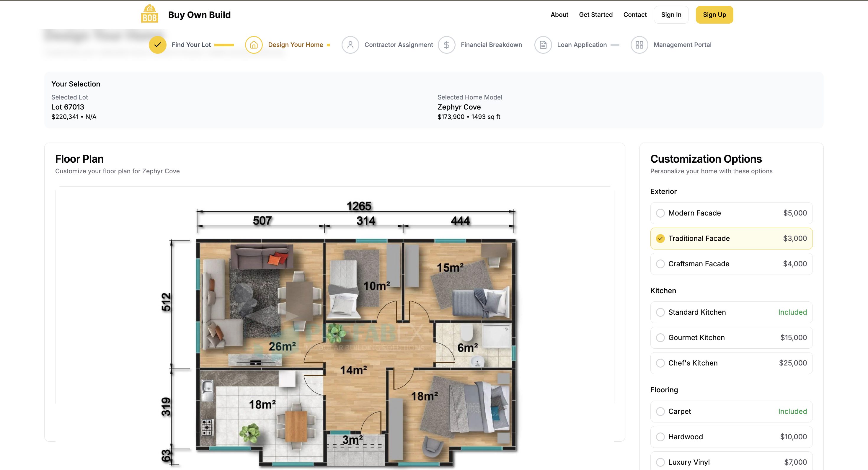Click the Design Your Home house icon
This screenshot has height=470, width=868.
click(x=254, y=45)
